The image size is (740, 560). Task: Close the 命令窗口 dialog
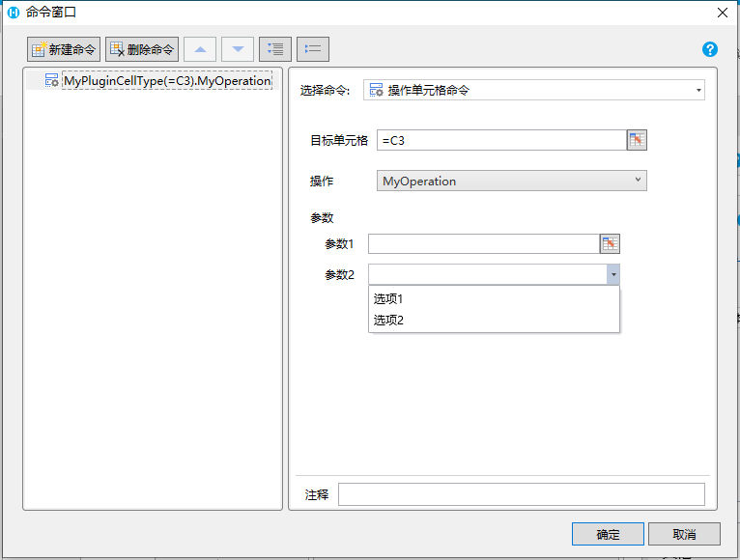[722, 13]
